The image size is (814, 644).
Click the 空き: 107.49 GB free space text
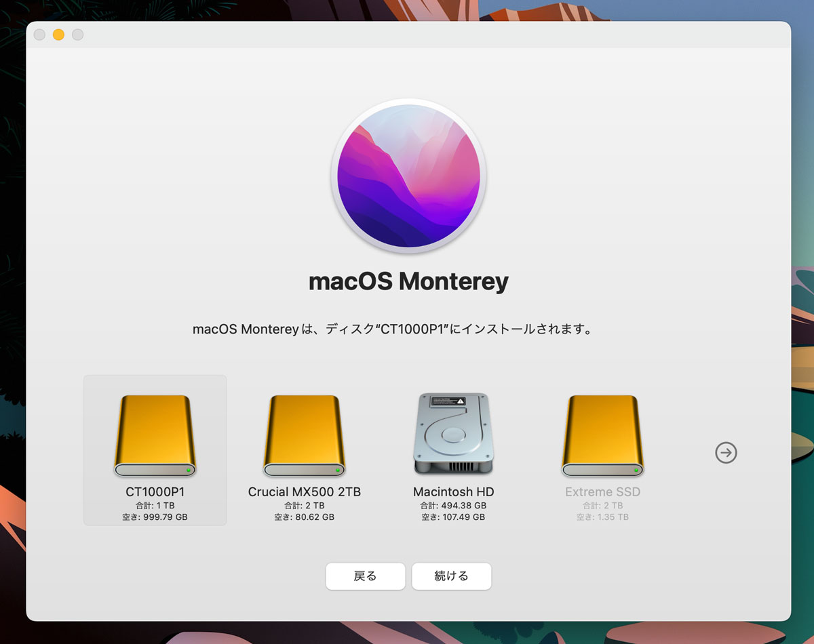[x=453, y=517]
